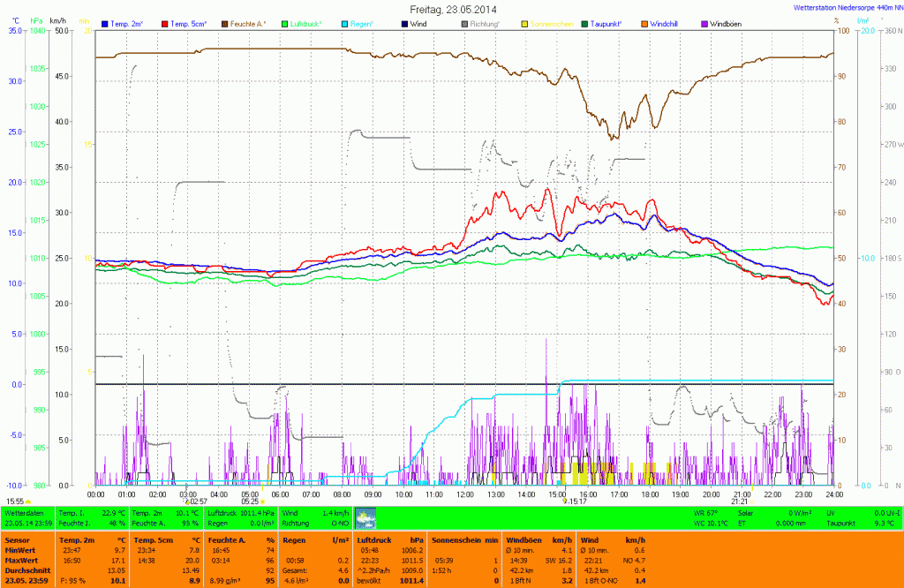Click the orange Windchill legend square
The width and height of the screenshot is (904, 588).
point(644,23)
